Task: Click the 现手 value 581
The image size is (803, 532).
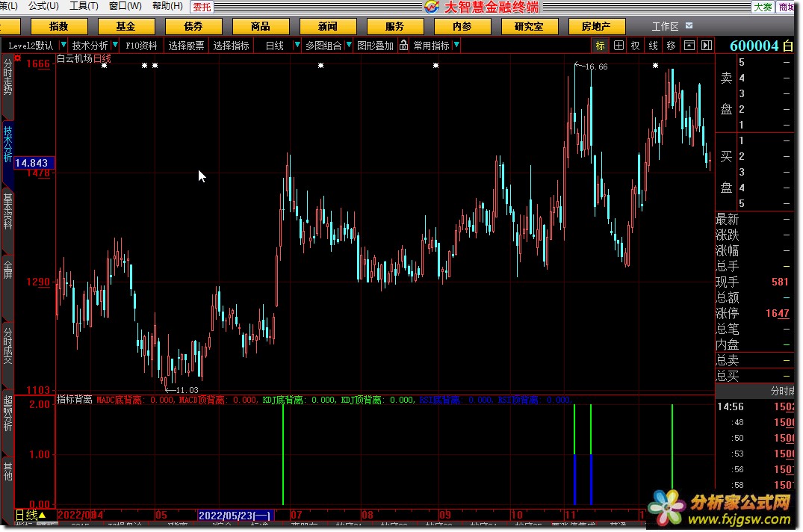Action: tap(780, 282)
